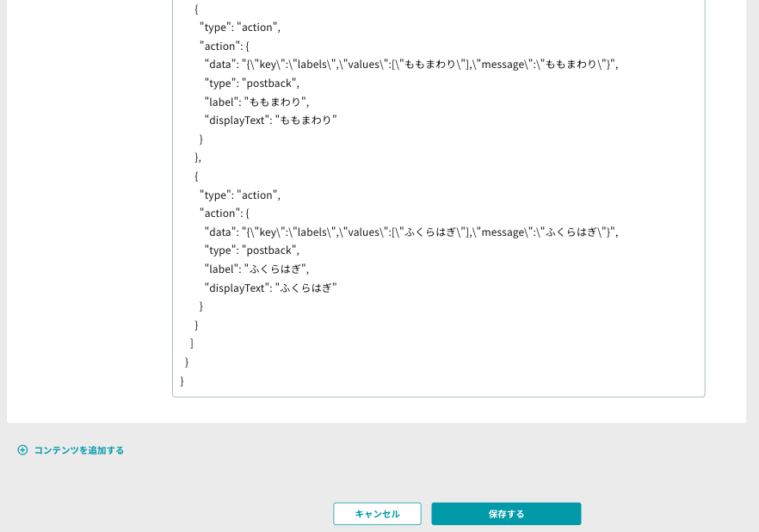The width and height of the screenshot is (759, 532).
Task: Click the plus icon beside コンテンツを追加する
Action: [22, 450]
